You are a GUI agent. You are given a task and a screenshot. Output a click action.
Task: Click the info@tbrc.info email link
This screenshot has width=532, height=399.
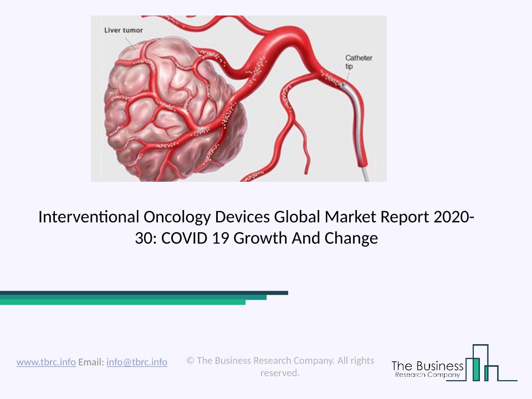tap(137, 362)
